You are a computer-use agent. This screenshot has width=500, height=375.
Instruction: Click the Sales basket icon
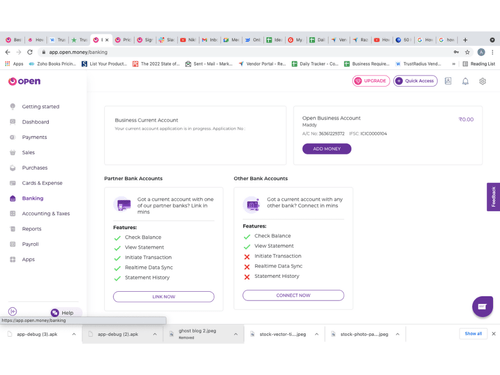coord(13,152)
